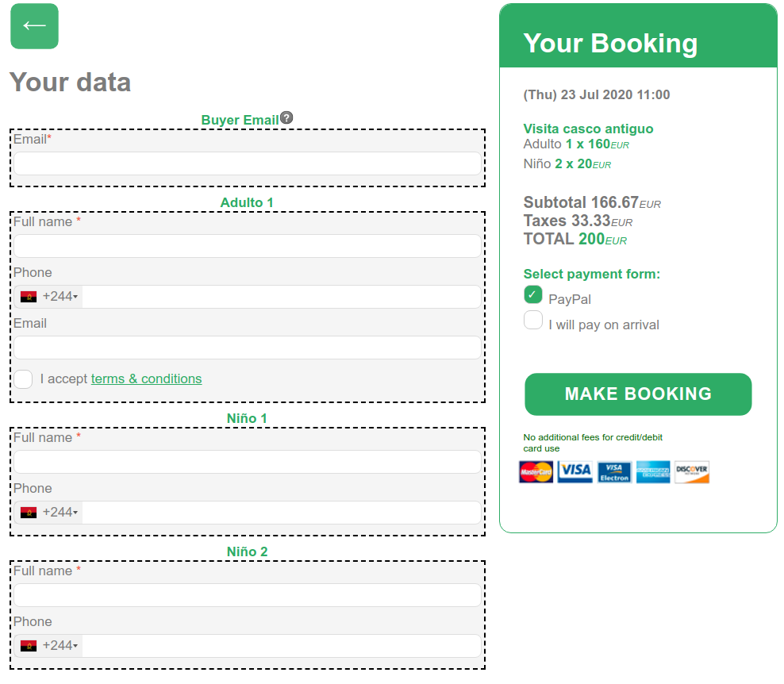This screenshot has width=784, height=684.
Task: Click the Angola flag in Adulto 1 phone
Action: 29,297
